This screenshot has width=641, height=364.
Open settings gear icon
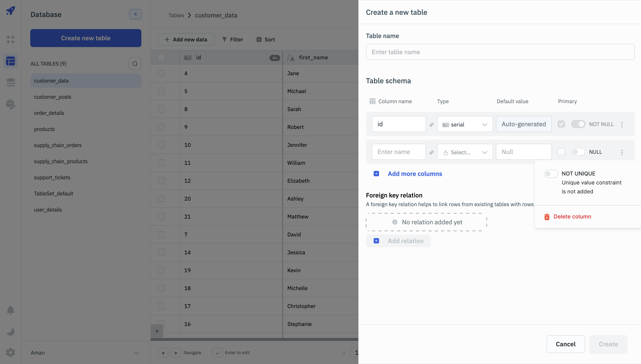pos(11,353)
